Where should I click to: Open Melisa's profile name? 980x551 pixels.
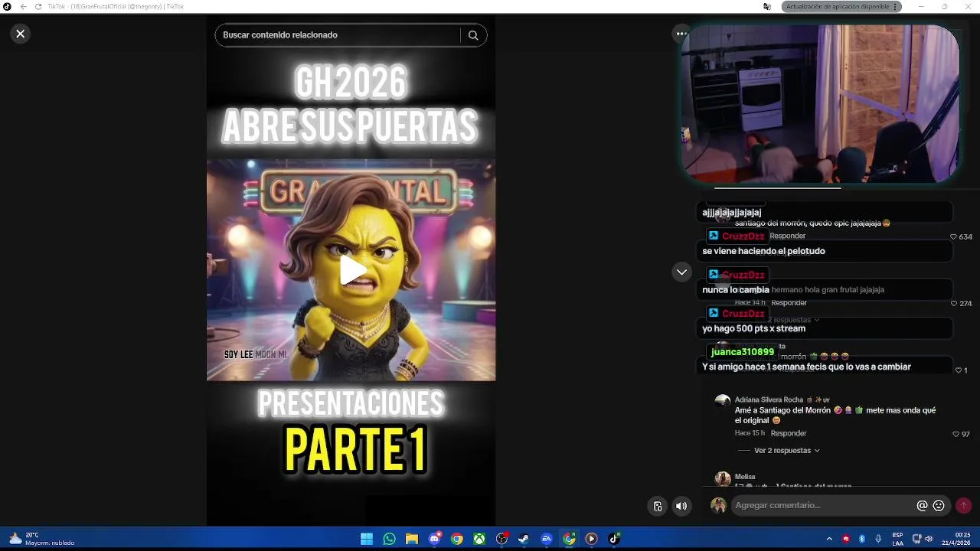745,477
